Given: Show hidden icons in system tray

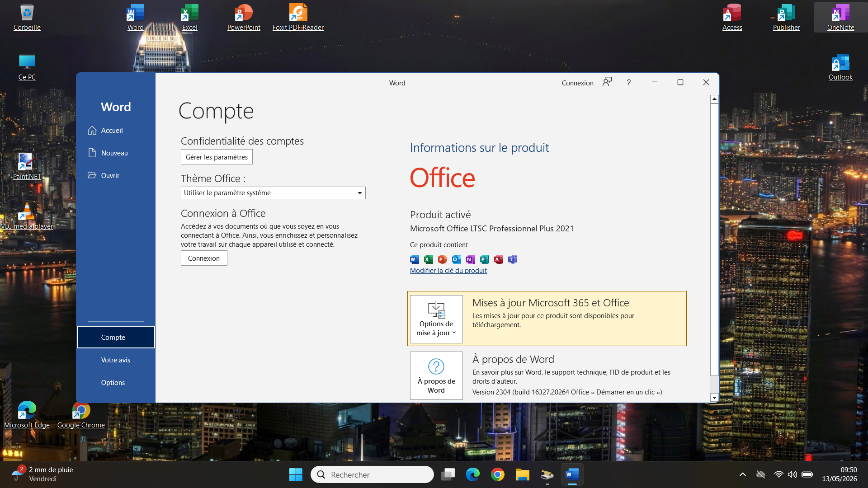Looking at the screenshot, I should click(742, 474).
